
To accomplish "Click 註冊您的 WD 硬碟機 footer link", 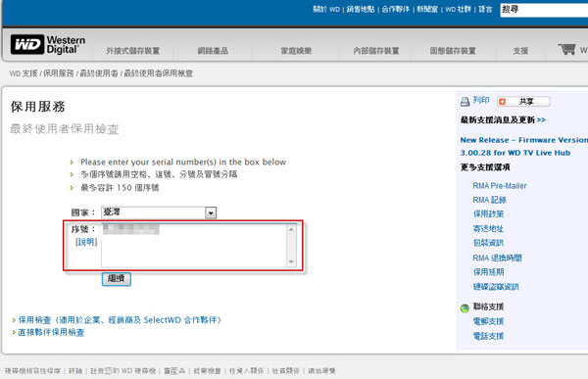I will [123, 371].
